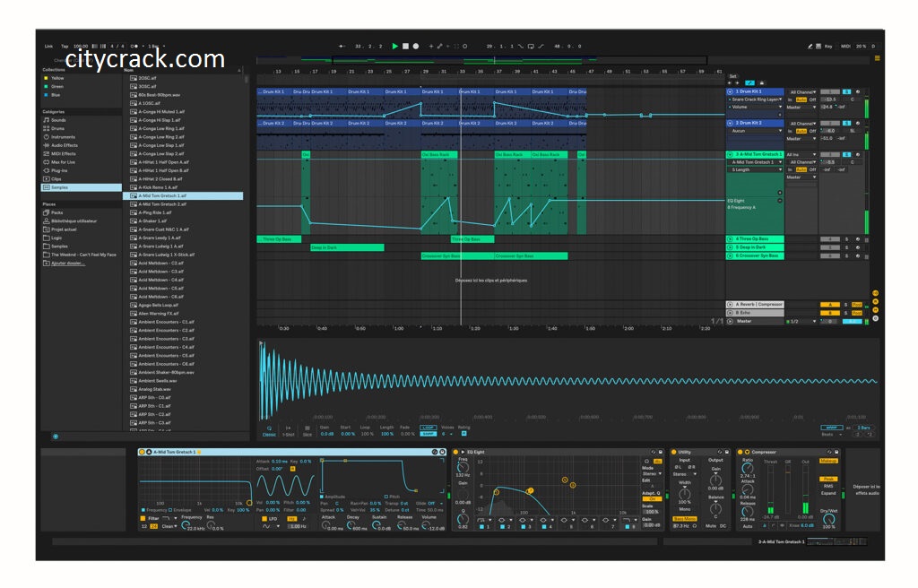Open All Channel dropdown on Drum Kit 1
Screen dimensions: 918x588
click(802, 92)
